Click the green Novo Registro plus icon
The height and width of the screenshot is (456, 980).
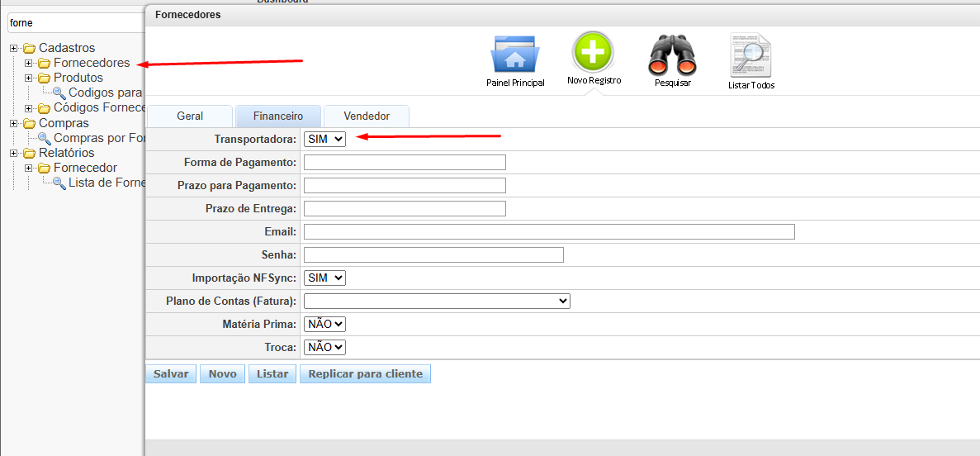point(593,52)
